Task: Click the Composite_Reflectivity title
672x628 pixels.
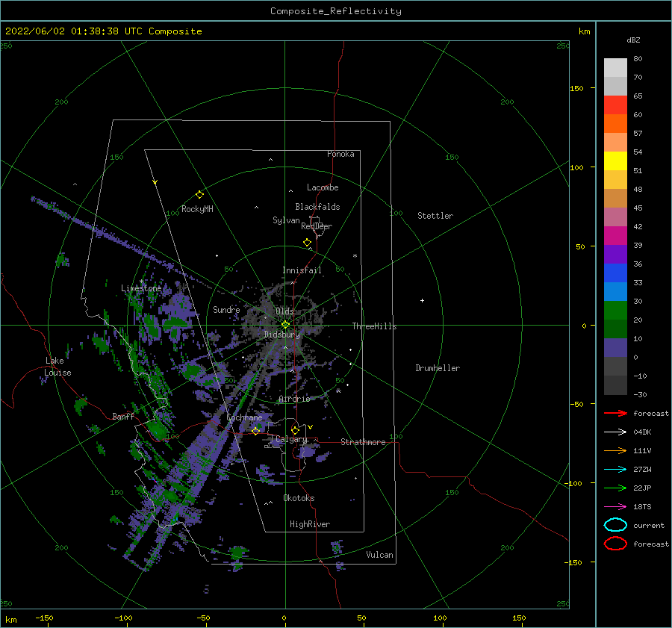Action: click(x=336, y=11)
